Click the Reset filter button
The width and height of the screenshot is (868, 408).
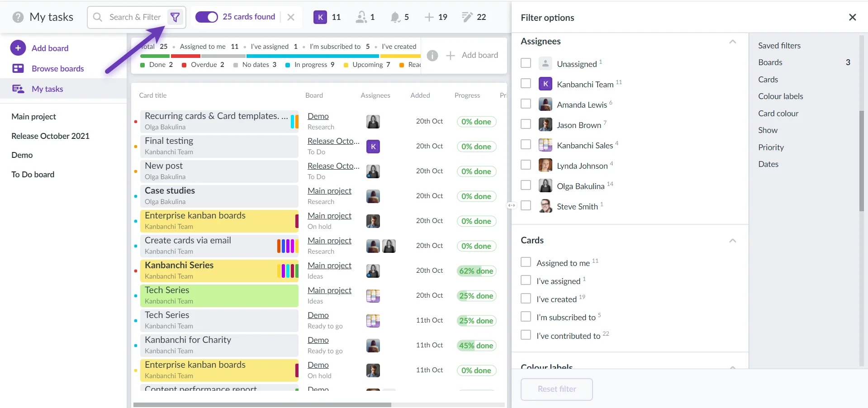(x=557, y=389)
